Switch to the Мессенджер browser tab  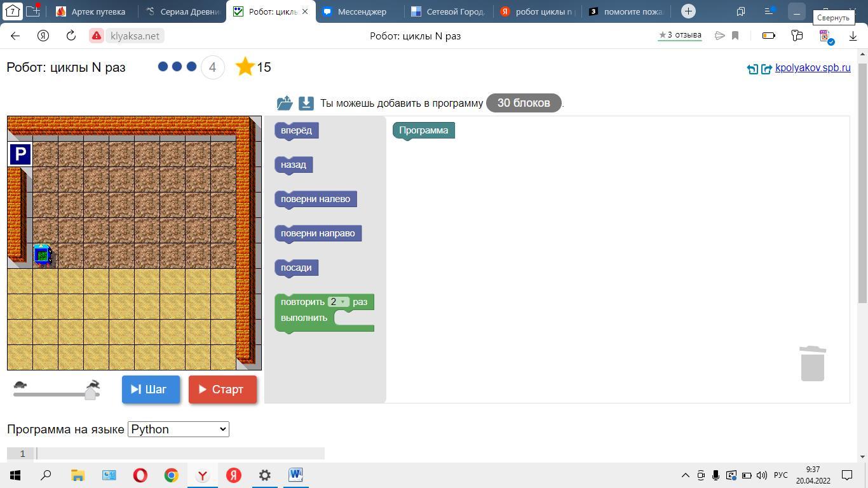click(361, 11)
